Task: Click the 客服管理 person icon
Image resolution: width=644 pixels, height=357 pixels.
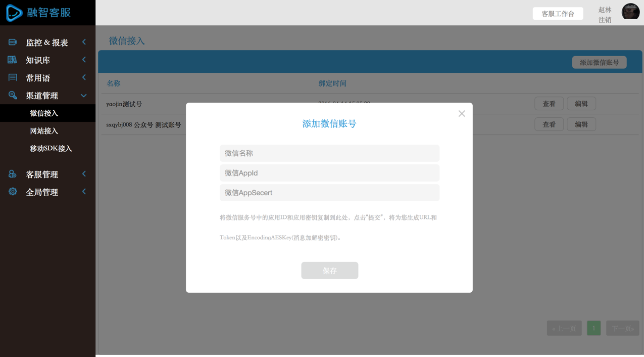Action: pos(13,174)
